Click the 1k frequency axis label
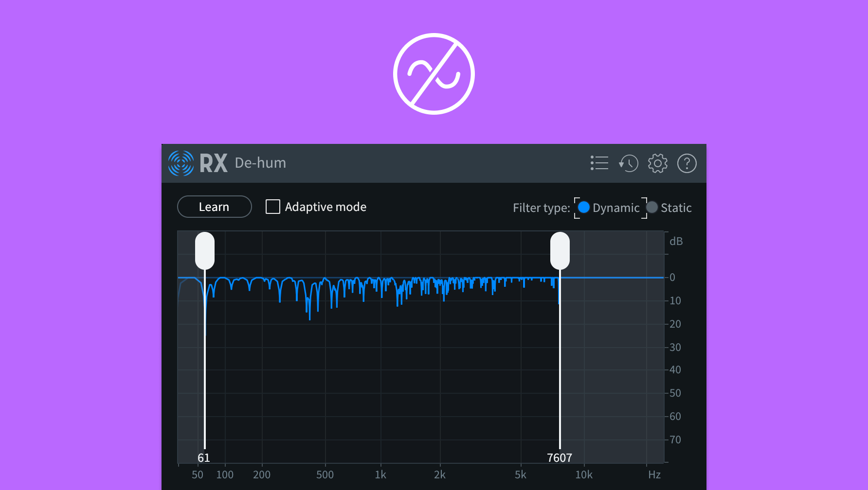Image resolution: width=868 pixels, height=490 pixels. pyautogui.click(x=380, y=474)
